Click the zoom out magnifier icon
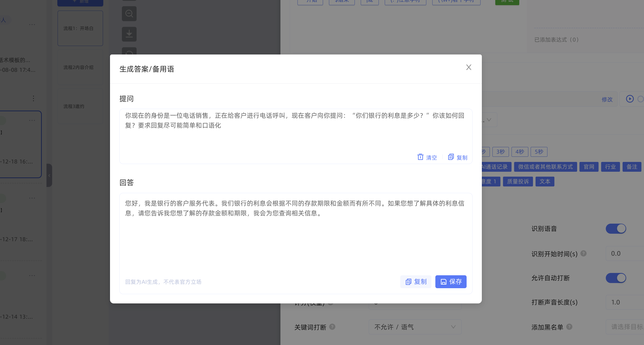This screenshot has width=644, height=345. point(129,13)
